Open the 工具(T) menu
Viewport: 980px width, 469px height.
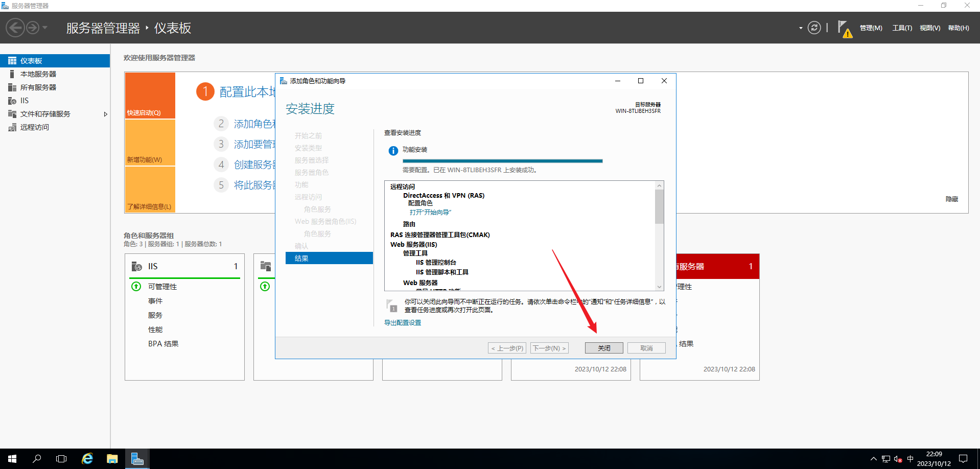click(902, 28)
